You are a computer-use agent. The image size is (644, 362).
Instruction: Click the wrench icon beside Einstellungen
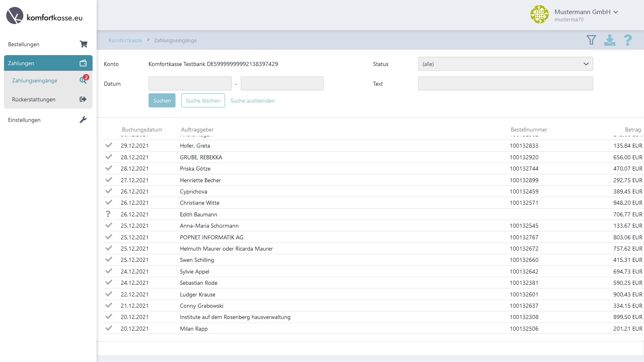point(83,120)
